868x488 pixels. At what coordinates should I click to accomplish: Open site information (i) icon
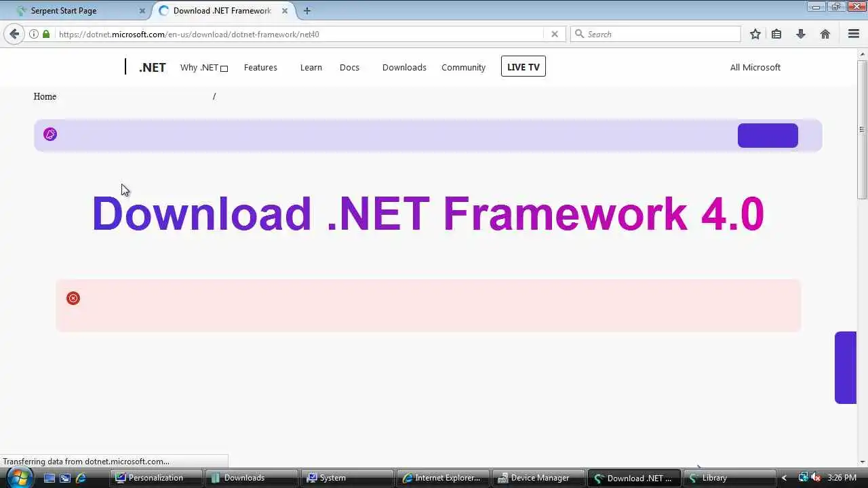pyautogui.click(x=33, y=34)
